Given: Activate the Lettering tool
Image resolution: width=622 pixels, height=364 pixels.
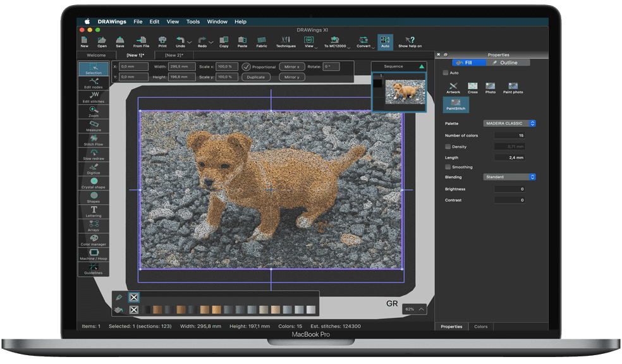Looking at the screenshot, I should click(94, 212).
